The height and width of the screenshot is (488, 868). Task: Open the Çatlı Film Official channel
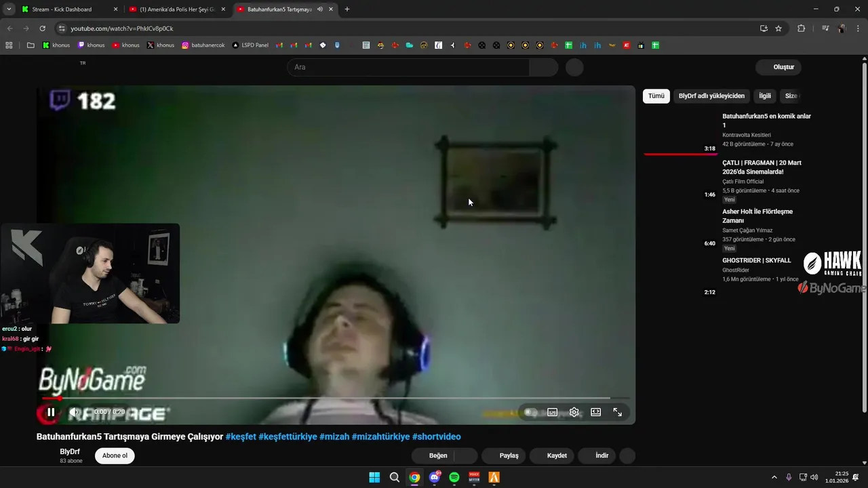pos(743,182)
